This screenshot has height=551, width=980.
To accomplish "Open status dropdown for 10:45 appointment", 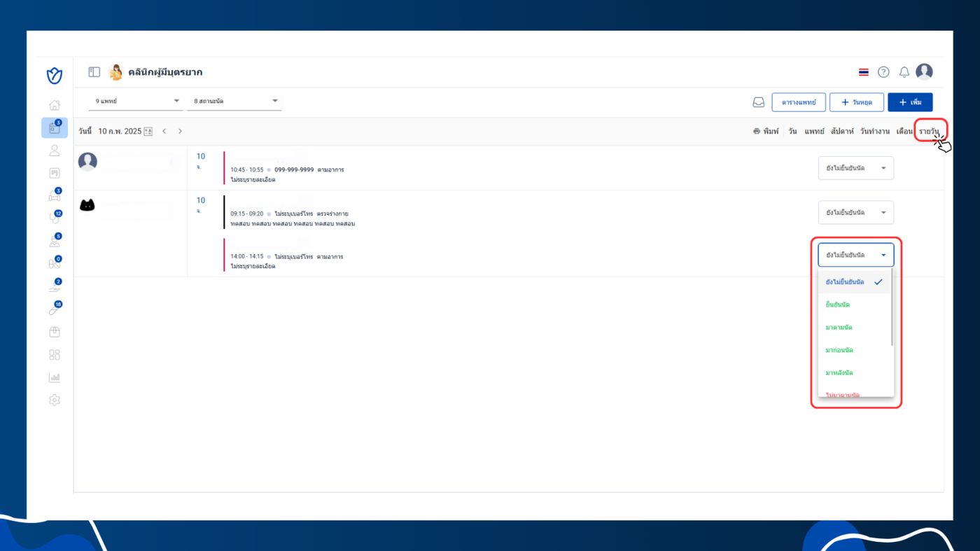I will [x=855, y=168].
